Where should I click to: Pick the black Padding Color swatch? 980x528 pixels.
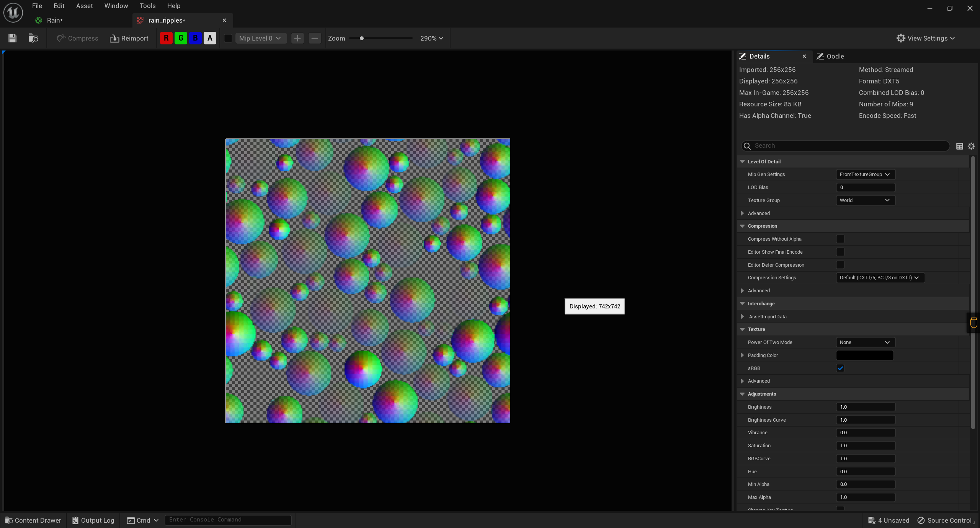click(865, 355)
